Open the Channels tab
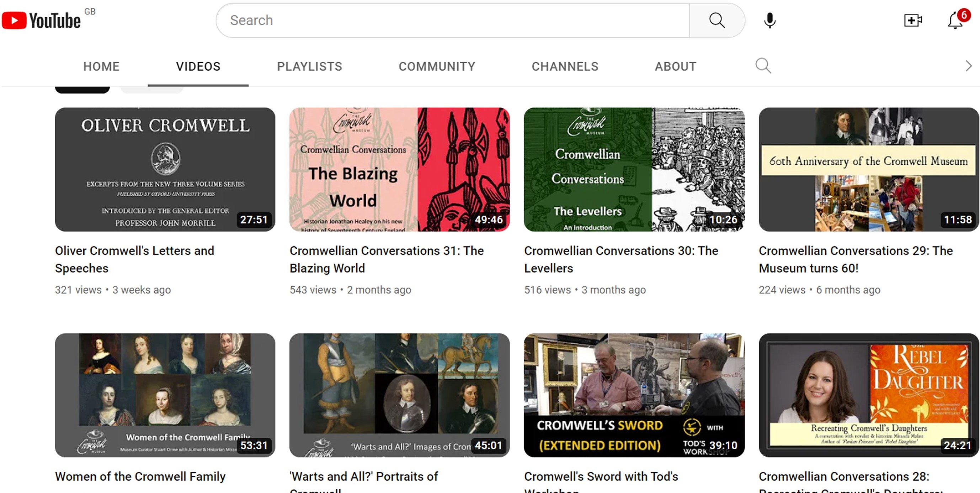 (x=565, y=67)
